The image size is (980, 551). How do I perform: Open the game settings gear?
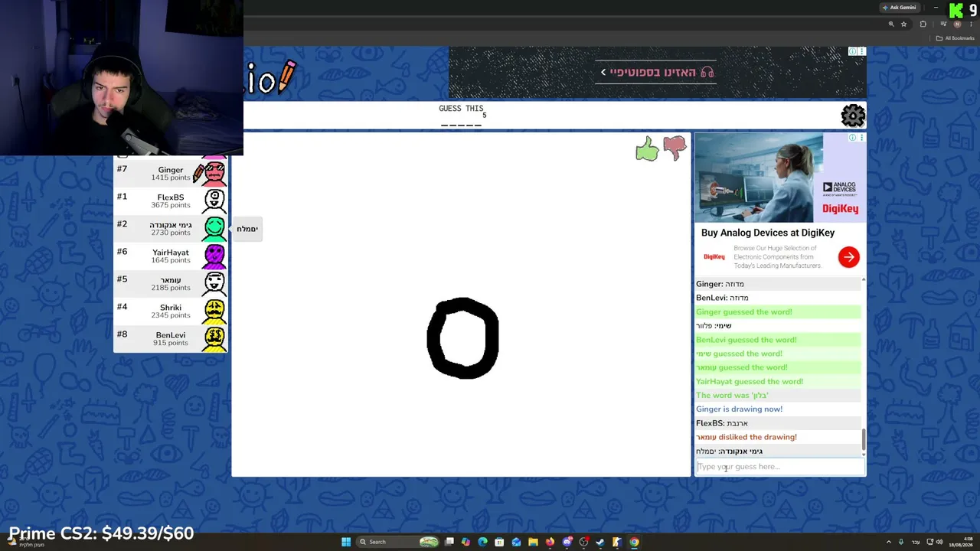click(853, 116)
